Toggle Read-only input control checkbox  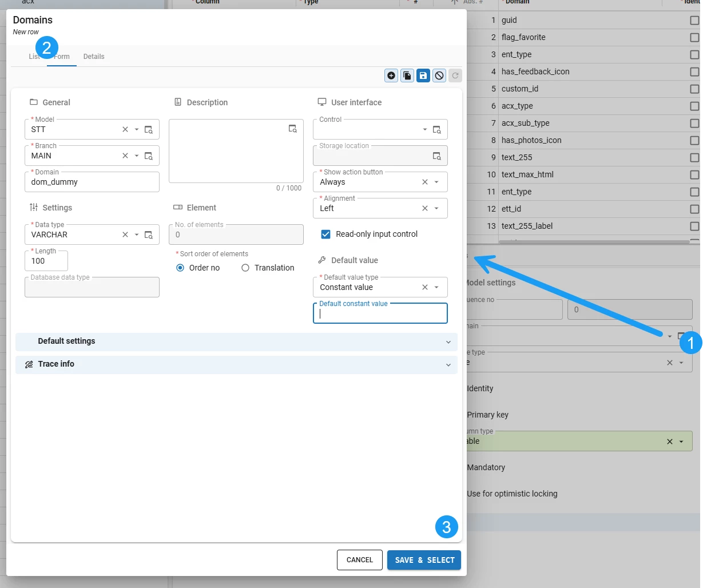pos(326,235)
